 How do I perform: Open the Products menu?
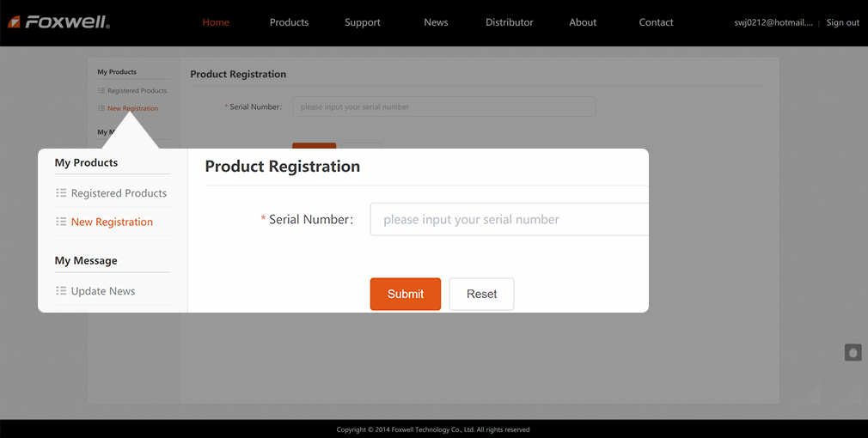click(x=289, y=22)
